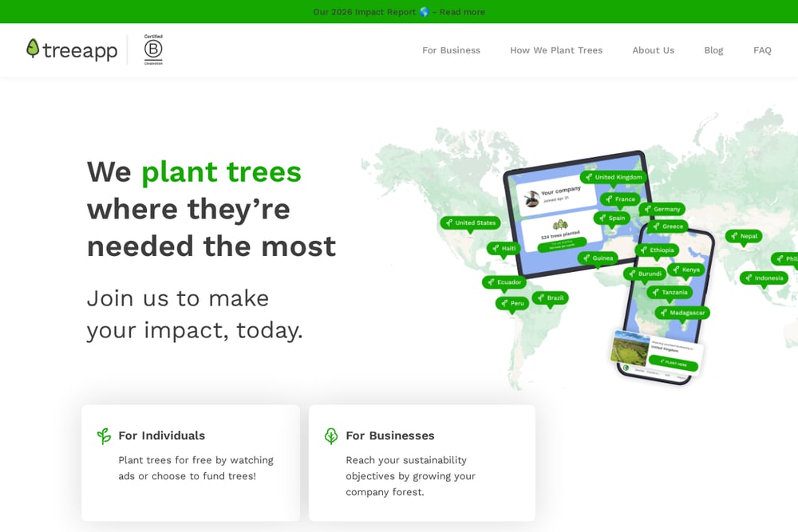Viewport: 798px width, 532px height.
Task: Open the For Business menu item
Action: click(451, 50)
